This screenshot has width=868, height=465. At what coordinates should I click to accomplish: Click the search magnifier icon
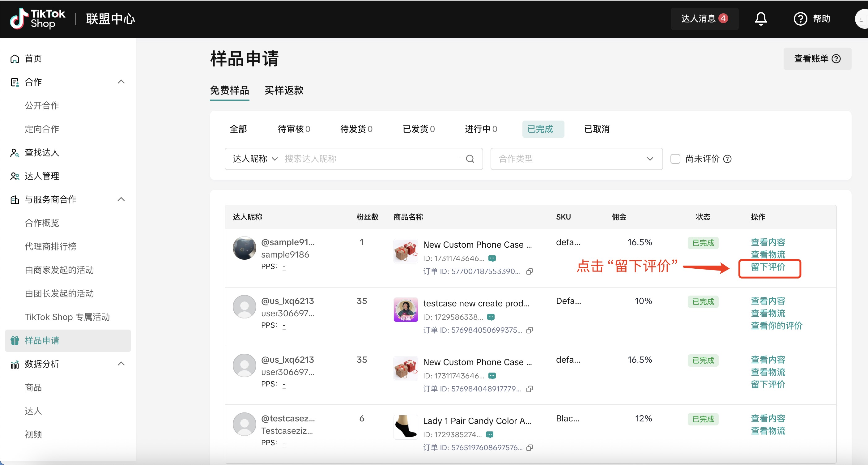[470, 159]
